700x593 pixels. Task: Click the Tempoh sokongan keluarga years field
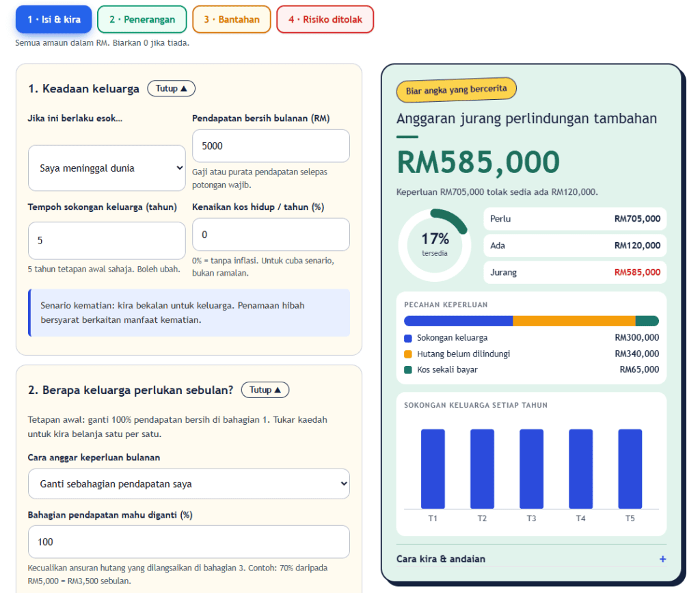click(x=107, y=240)
